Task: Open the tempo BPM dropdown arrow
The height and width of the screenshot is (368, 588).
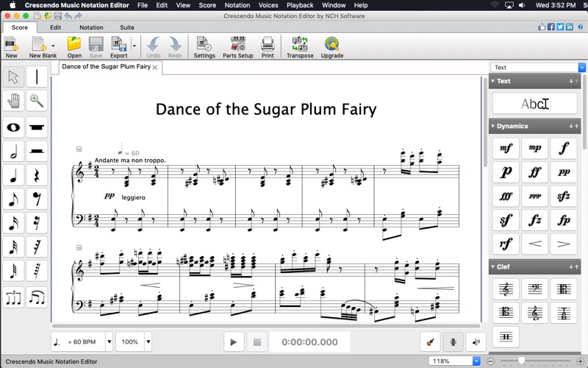Action: click(110, 342)
